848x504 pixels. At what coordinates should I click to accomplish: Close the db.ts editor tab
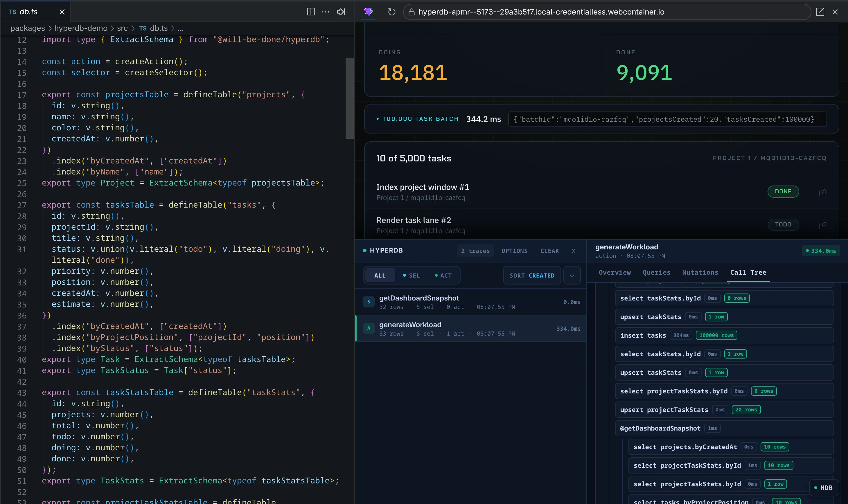coord(62,12)
